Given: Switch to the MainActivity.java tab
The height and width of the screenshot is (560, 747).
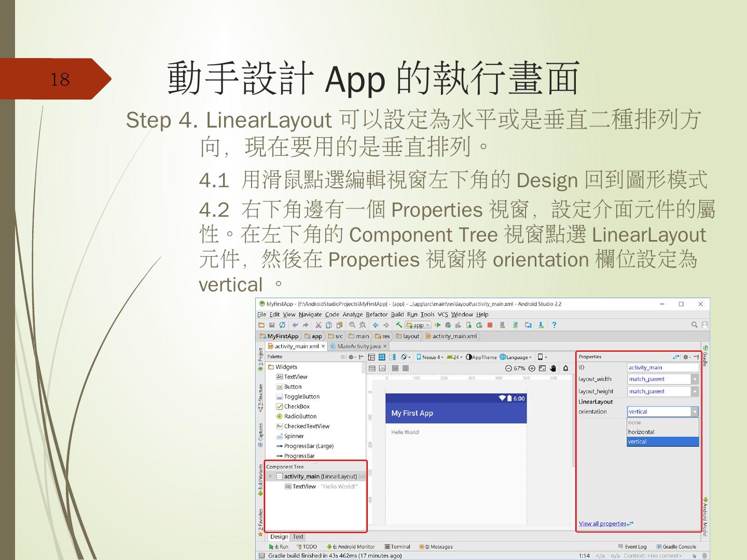Looking at the screenshot, I should coord(358,346).
